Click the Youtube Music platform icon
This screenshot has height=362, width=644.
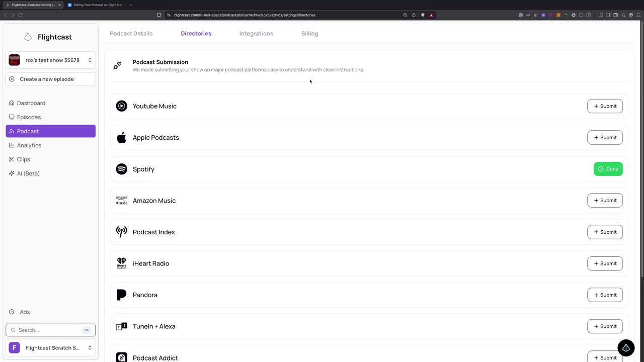click(121, 106)
